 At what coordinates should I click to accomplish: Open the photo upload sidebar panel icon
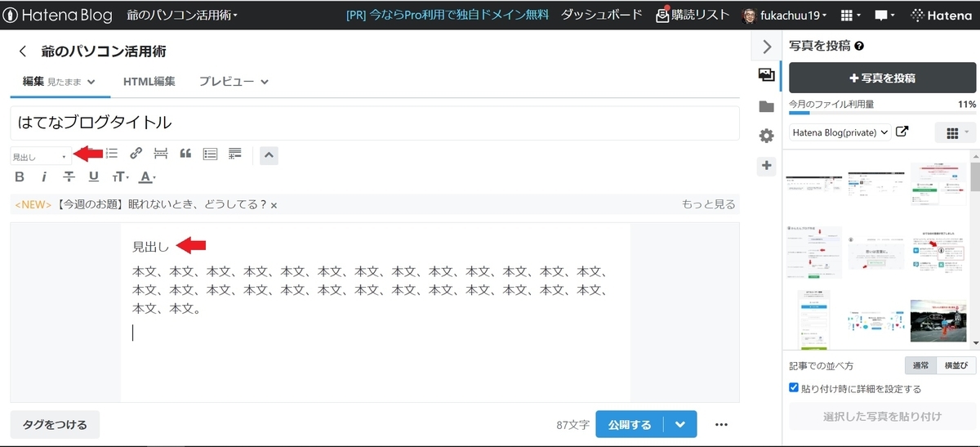pyautogui.click(x=766, y=74)
